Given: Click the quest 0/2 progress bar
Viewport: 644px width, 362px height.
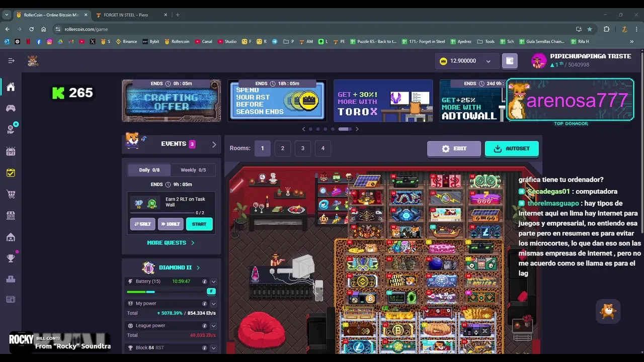Looking at the screenshot, I should [163, 213].
